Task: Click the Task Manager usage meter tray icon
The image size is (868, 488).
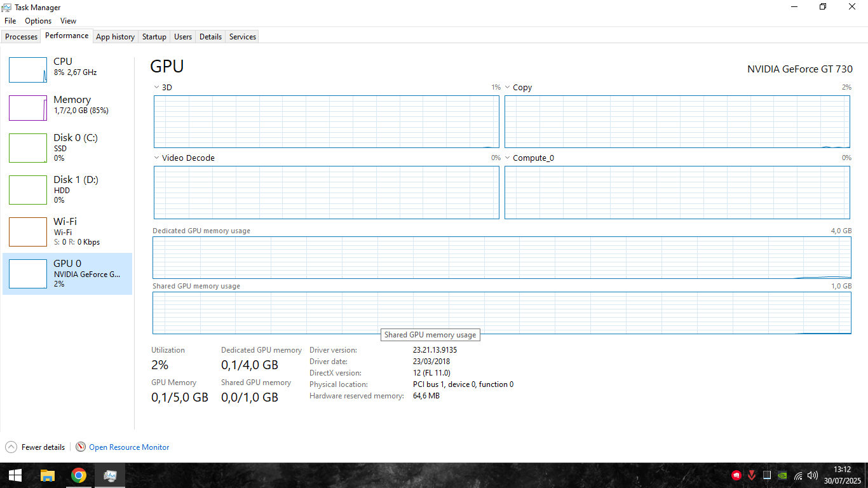Action: pos(767,475)
